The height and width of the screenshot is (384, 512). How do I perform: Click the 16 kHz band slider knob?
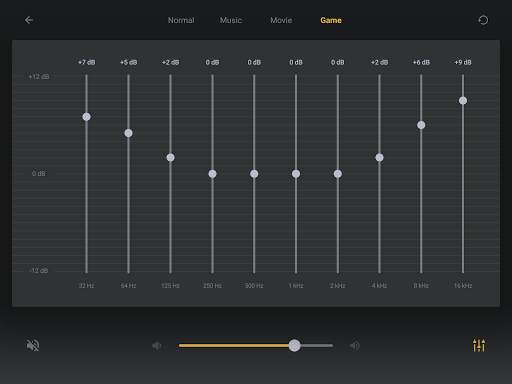[x=463, y=100]
